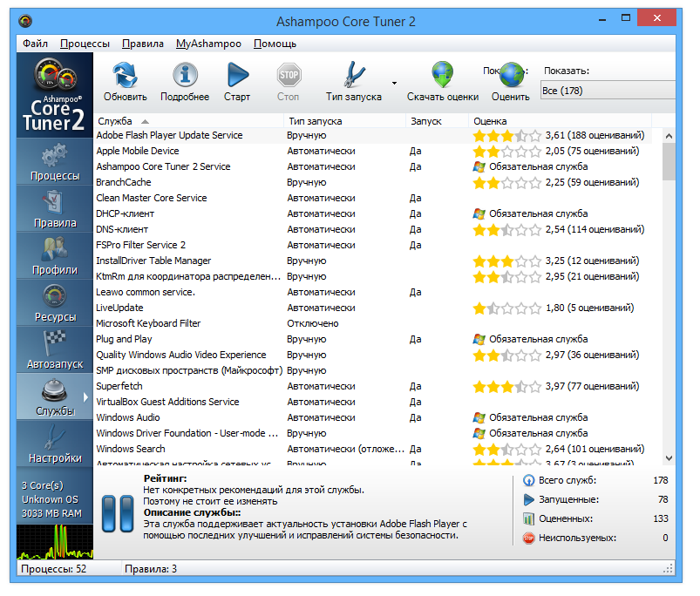Select Leawo common service.
The height and width of the screenshot is (596, 700).
[x=373, y=292]
